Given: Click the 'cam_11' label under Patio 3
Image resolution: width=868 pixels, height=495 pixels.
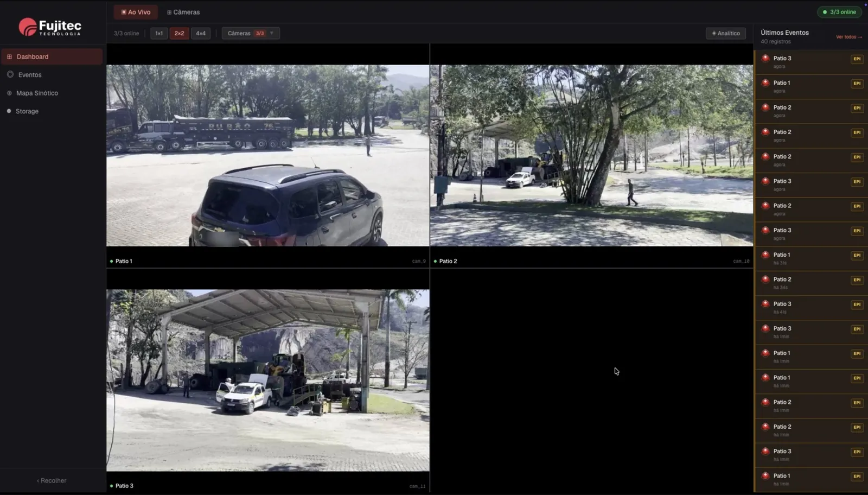Looking at the screenshot, I should [x=417, y=486].
